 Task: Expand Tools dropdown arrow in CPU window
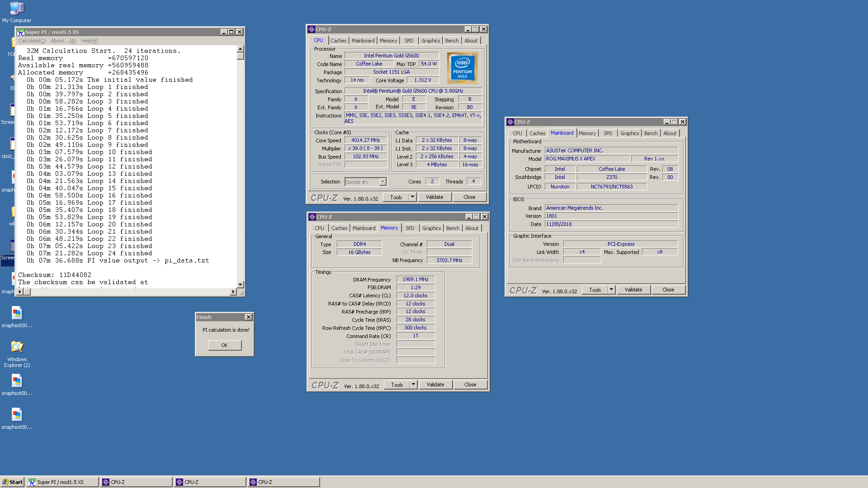412,197
